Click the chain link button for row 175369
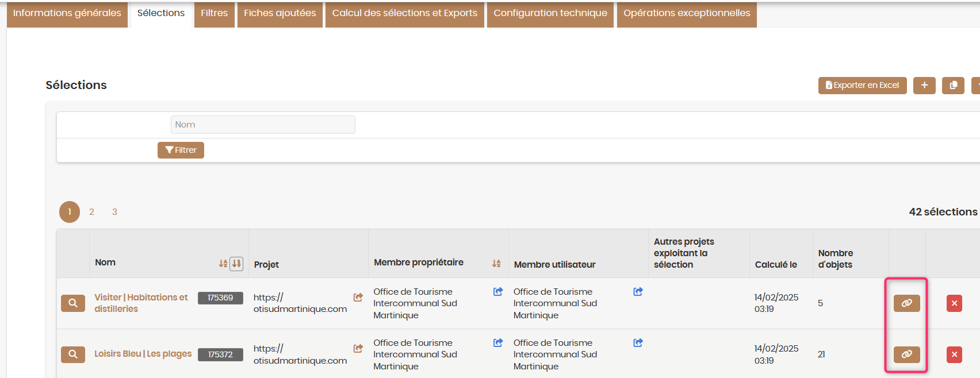The height and width of the screenshot is (378, 980). 906,303
